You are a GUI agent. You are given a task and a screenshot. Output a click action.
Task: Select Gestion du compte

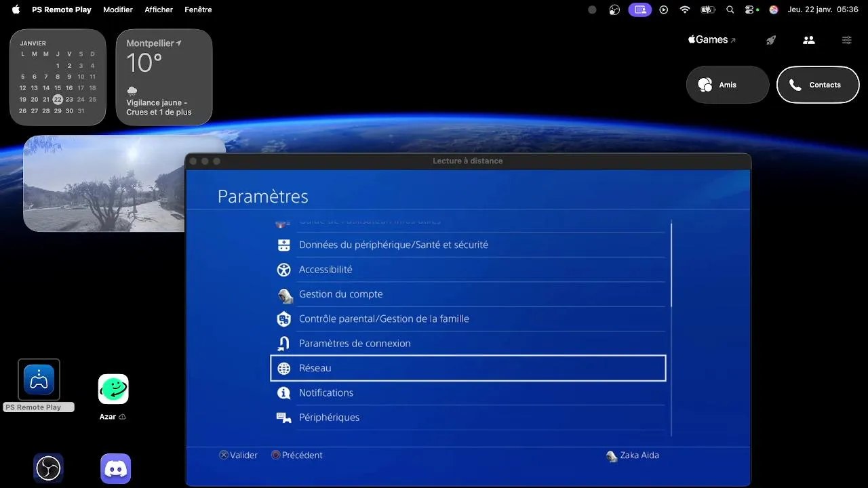coord(468,294)
